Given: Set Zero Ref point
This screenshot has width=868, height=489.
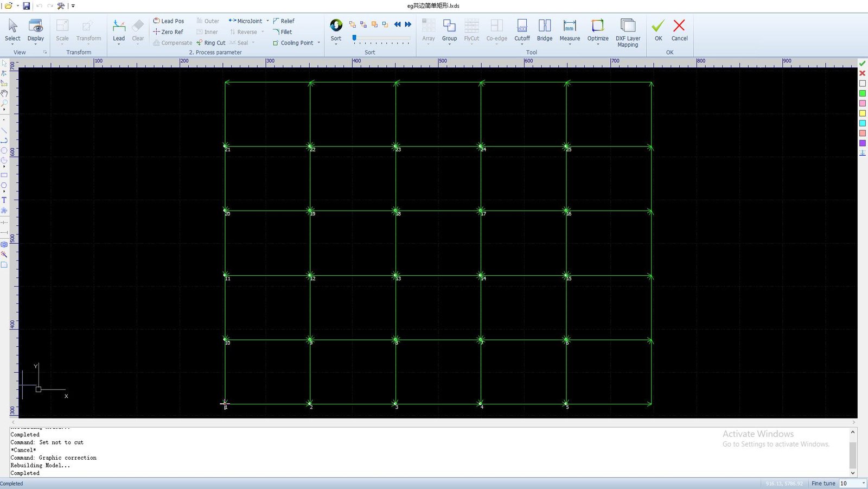Looking at the screenshot, I should click(x=168, y=32).
